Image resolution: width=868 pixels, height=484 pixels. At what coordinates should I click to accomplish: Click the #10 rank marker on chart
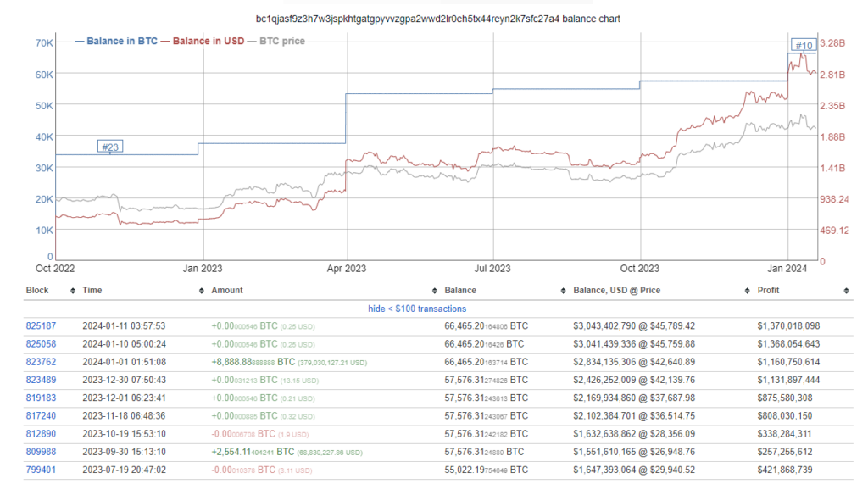tap(804, 46)
